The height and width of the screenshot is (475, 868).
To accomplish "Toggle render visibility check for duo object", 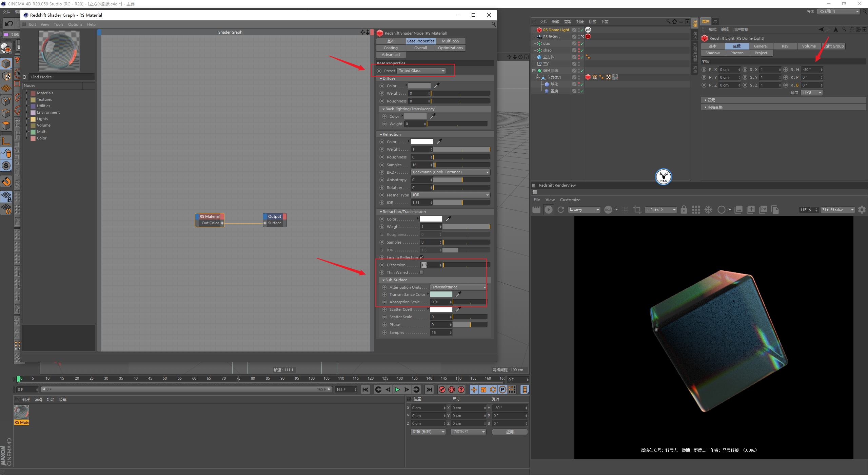I will point(582,43).
